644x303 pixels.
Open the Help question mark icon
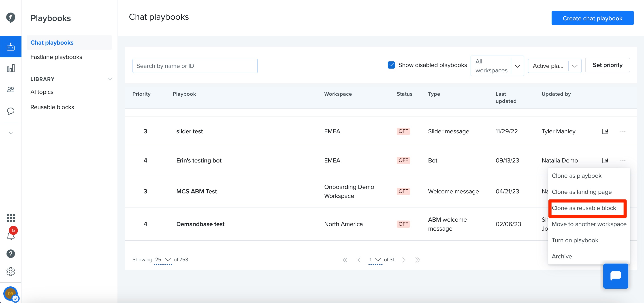pos(11,254)
